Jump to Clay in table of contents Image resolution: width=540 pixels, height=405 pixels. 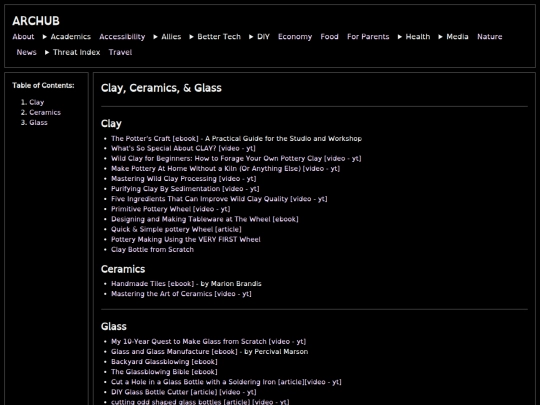tap(37, 102)
